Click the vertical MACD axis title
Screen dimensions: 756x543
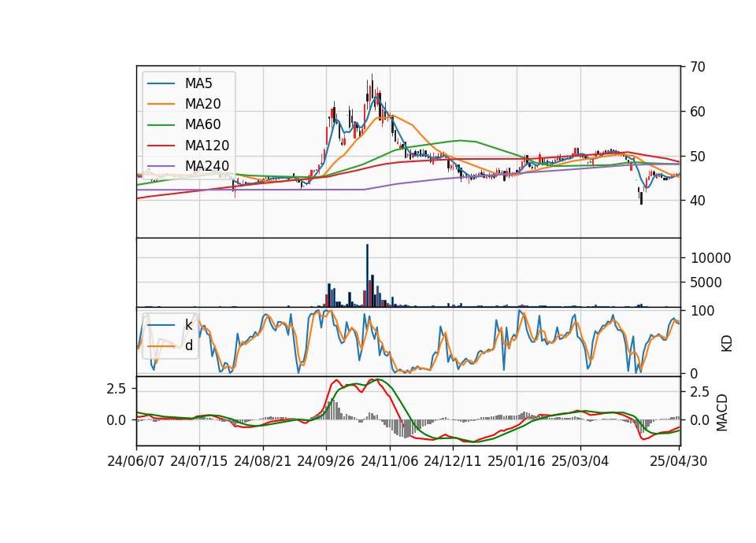(722, 412)
